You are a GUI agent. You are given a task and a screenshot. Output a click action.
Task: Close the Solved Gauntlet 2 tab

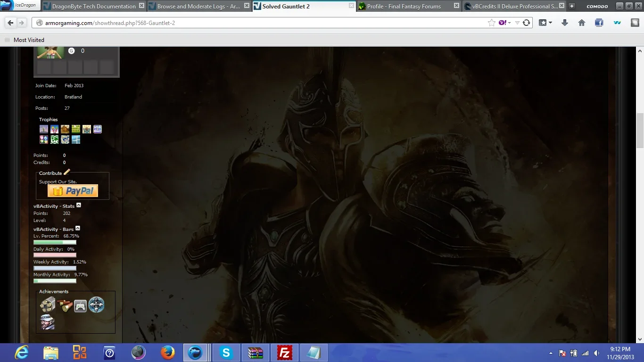coord(352,6)
